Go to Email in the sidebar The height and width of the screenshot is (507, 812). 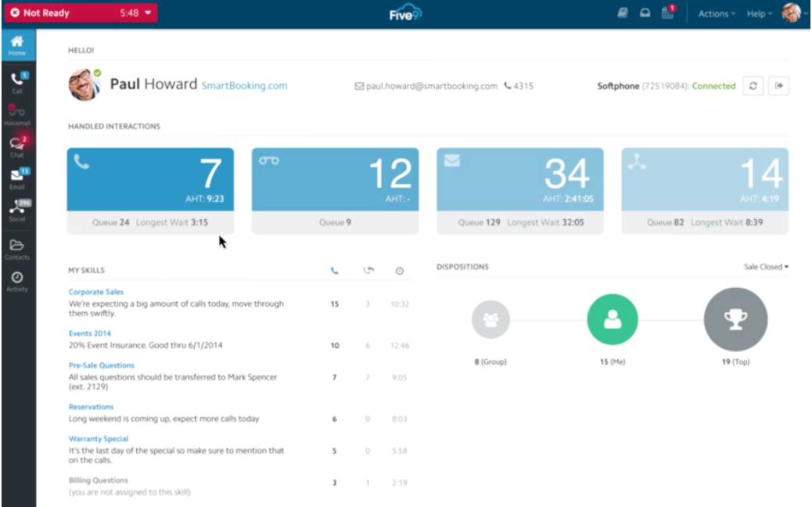coord(17,178)
